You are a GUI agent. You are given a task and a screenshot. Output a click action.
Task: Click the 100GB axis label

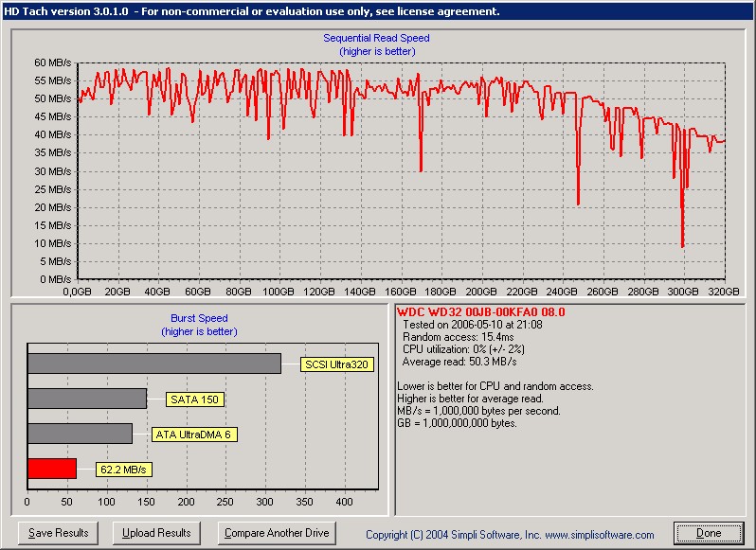[279, 292]
